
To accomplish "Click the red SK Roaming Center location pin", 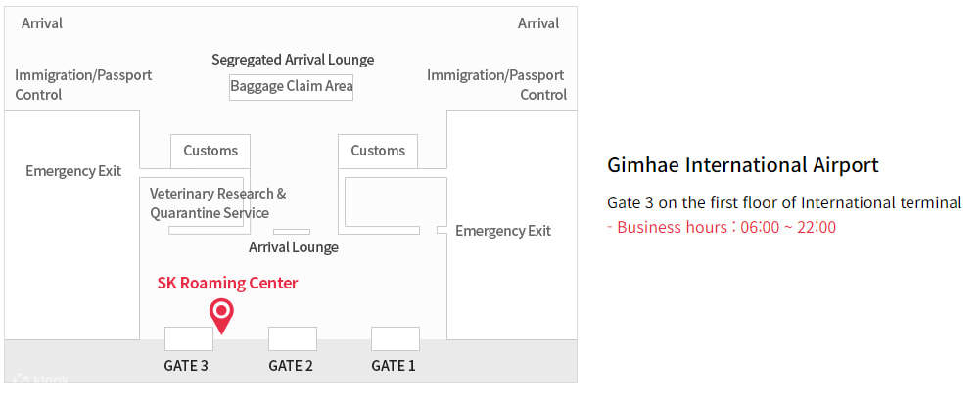I will [222, 315].
